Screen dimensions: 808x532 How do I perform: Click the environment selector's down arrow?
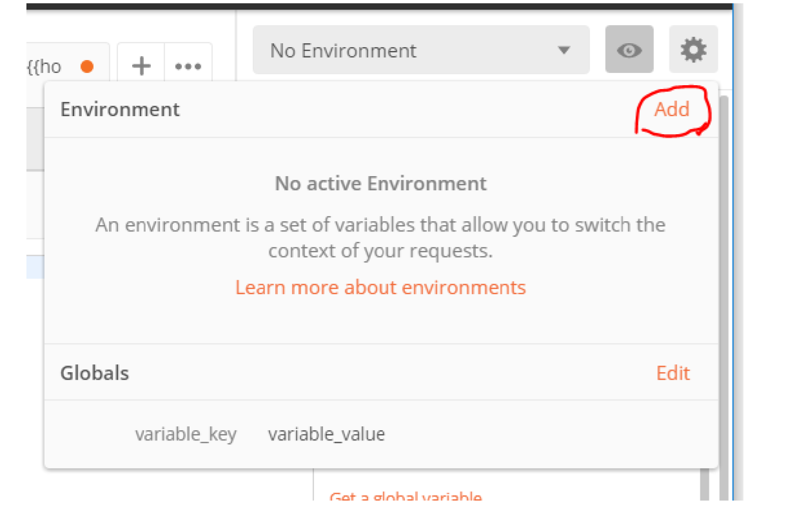(x=564, y=50)
